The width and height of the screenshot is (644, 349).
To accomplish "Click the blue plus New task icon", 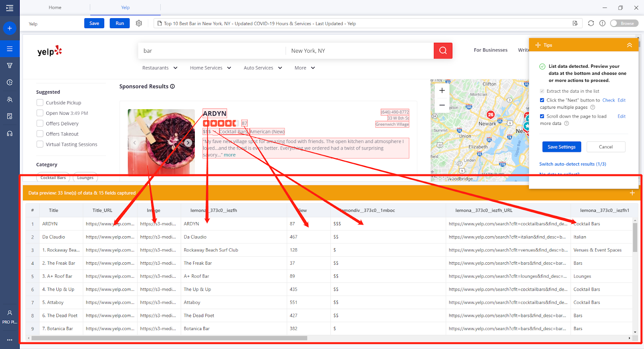I will pyautogui.click(x=10, y=28).
